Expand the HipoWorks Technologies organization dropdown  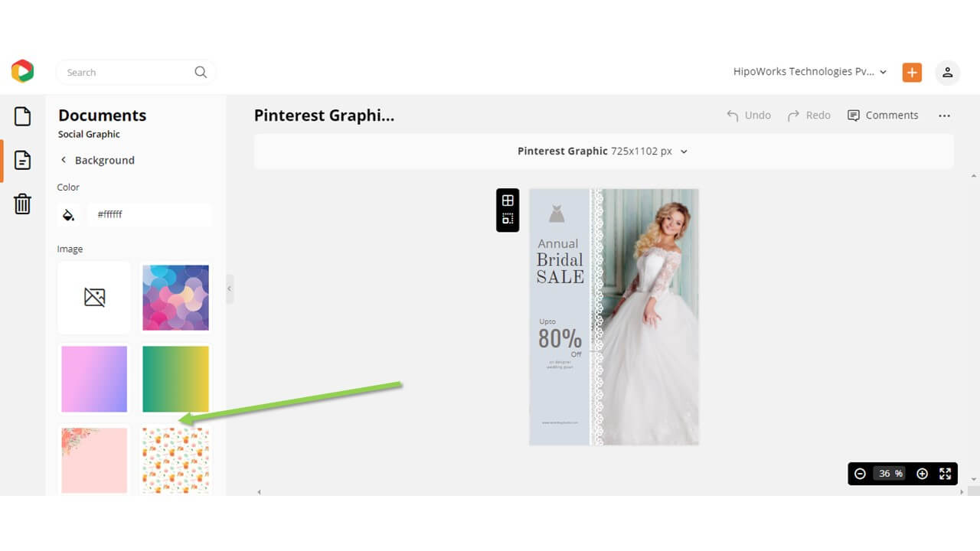(x=883, y=71)
